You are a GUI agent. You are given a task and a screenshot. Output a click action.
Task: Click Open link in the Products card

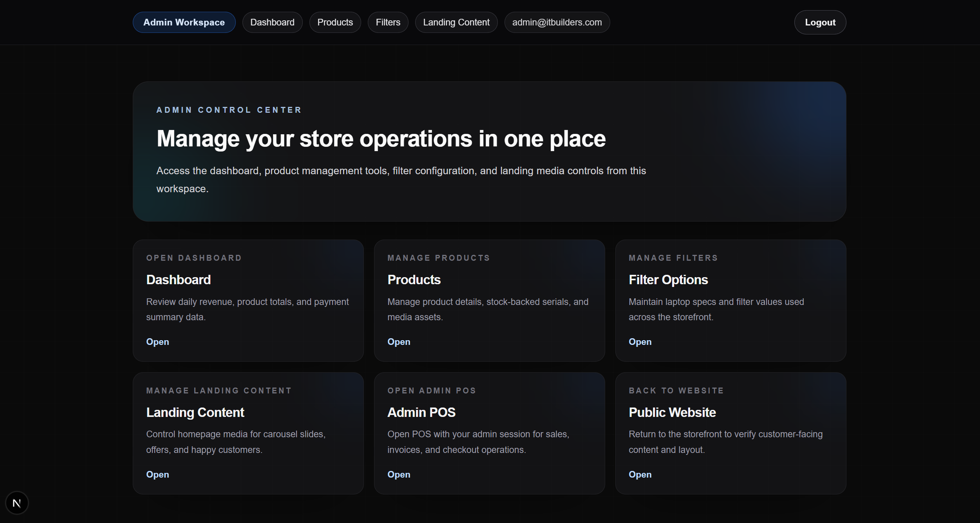[399, 342]
